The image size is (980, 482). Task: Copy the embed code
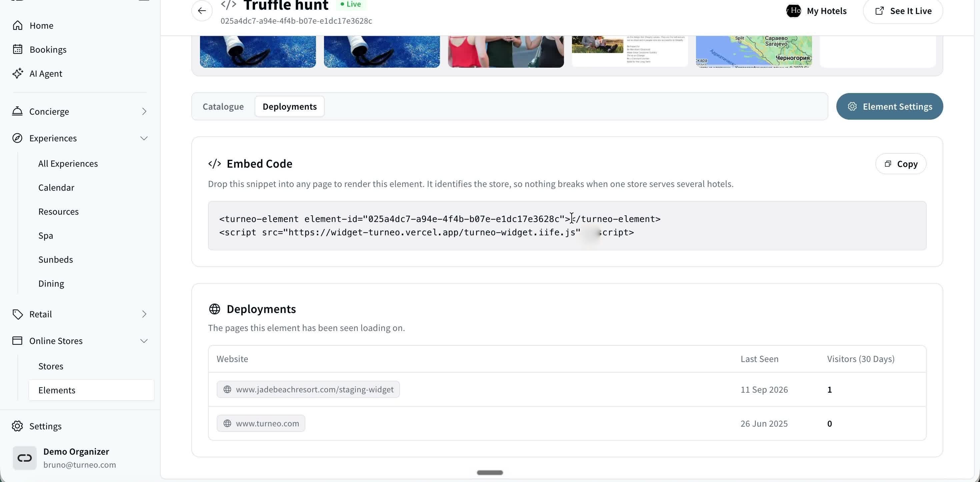pyautogui.click(x=900, y=164)
